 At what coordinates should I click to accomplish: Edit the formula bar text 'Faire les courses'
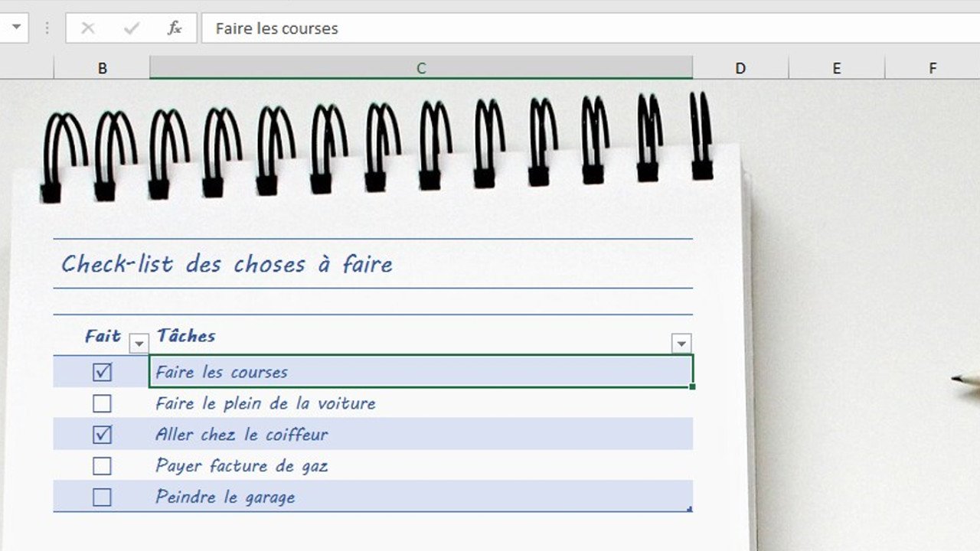276,28
